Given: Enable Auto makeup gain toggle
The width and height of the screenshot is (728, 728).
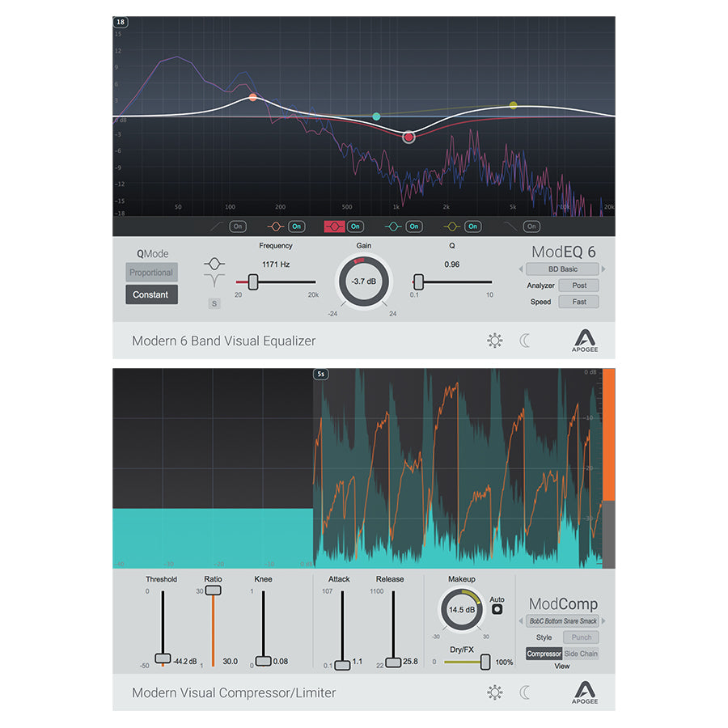Looking at the screenshot, I should tap(497, 609).
